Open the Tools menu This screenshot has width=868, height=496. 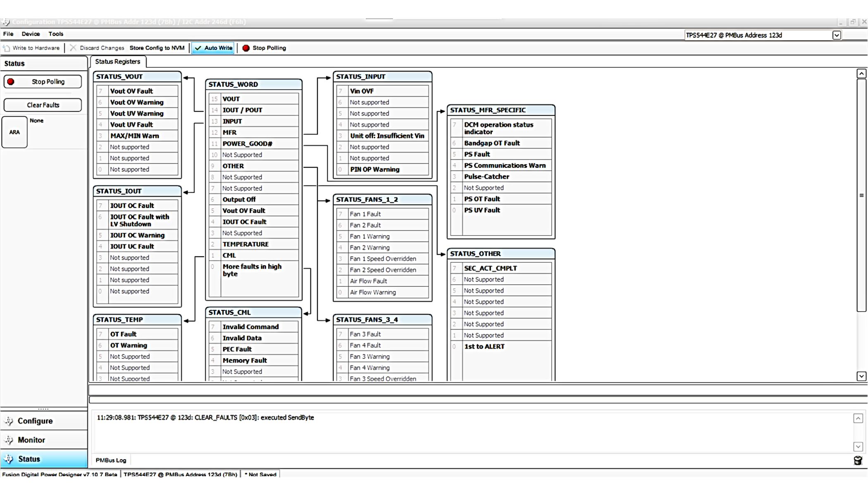coord(56,34)
